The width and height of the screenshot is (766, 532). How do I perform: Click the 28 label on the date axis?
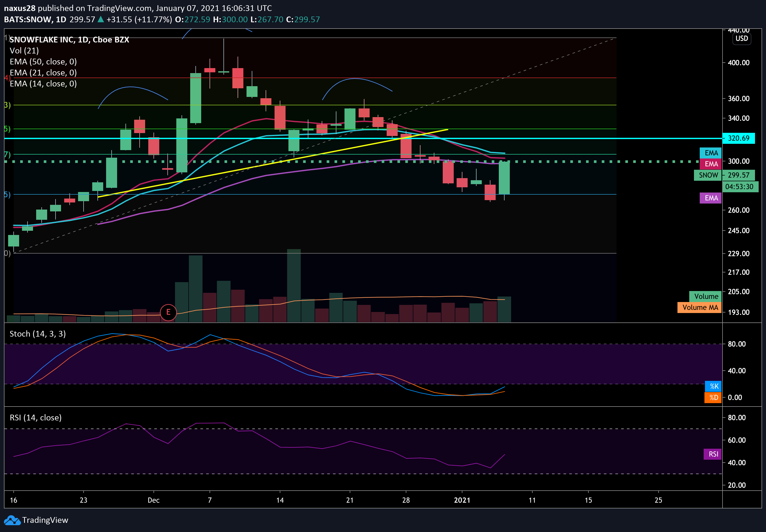pos(406,500)
